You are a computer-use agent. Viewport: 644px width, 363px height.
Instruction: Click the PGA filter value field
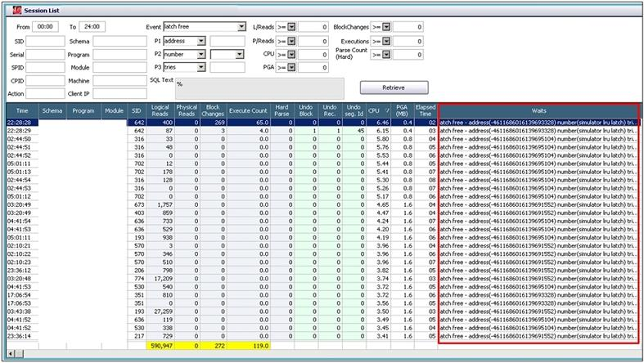tap(313, 67)
